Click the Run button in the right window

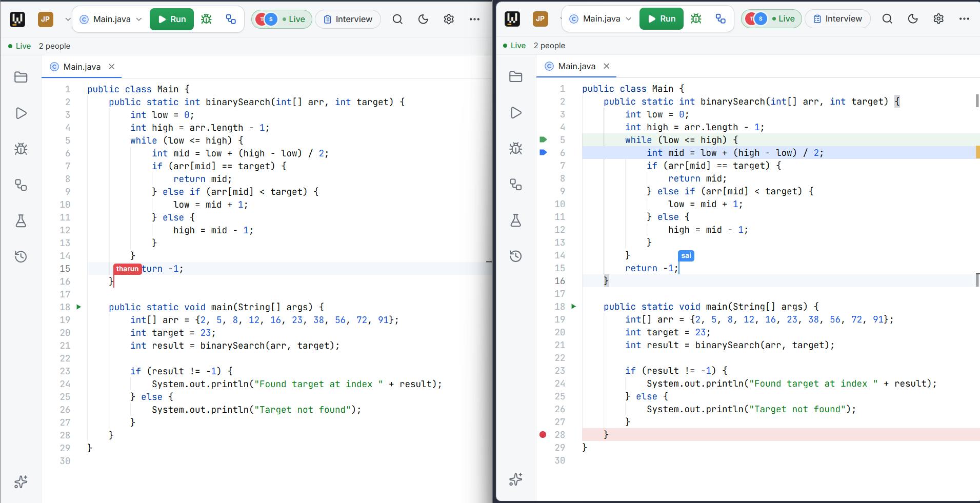pyautogui.click(x=662, y=18)
